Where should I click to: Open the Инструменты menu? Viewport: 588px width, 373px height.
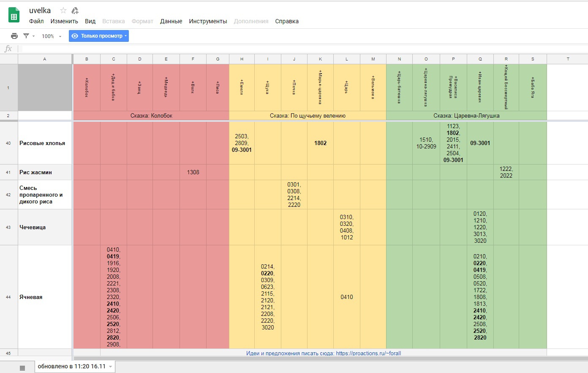(x=208, y=21)
